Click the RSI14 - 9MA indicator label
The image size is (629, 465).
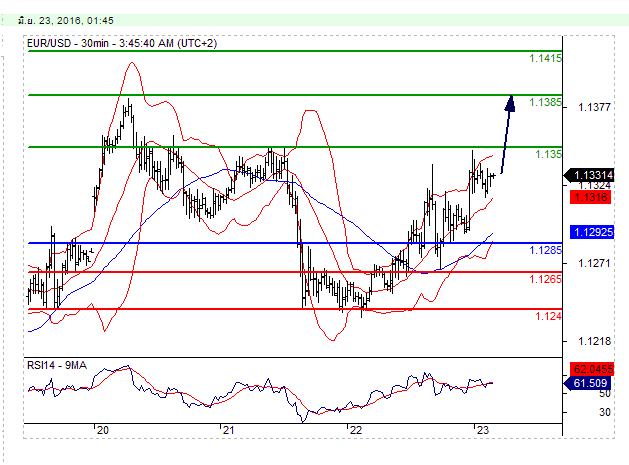pyautogui.click(x=57, y=365)
